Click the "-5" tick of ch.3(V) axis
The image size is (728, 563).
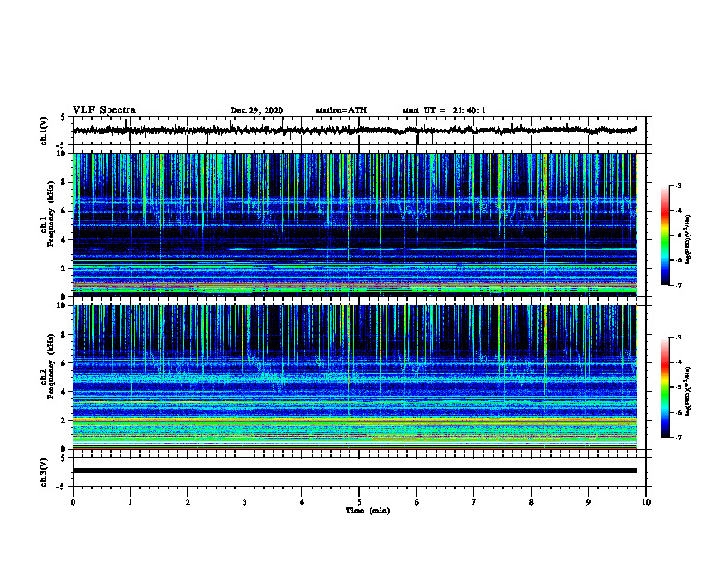(x=62, y=487)
